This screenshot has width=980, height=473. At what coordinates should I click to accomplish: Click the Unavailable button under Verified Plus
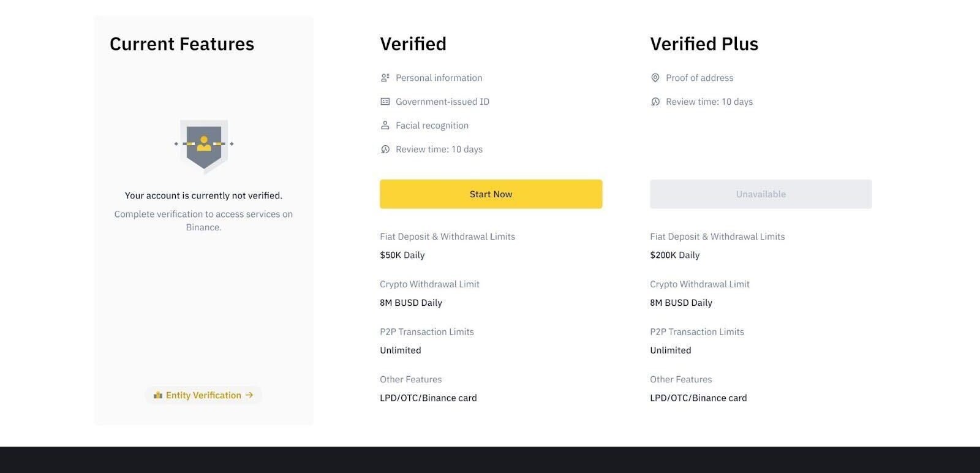(x=761, y=194)
